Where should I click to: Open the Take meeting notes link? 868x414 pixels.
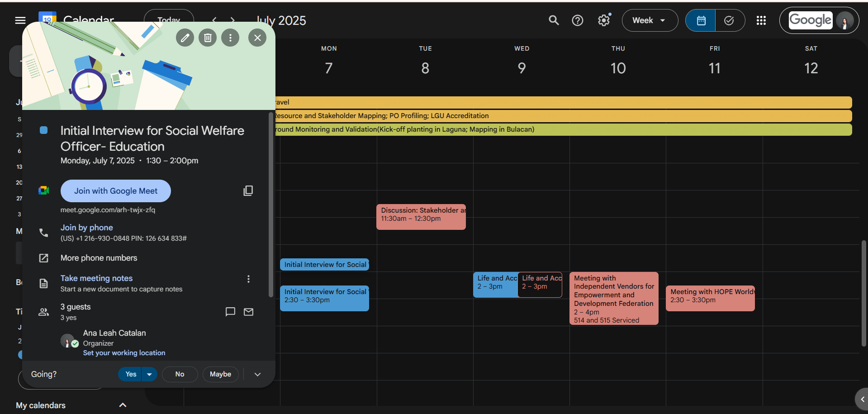96,278
